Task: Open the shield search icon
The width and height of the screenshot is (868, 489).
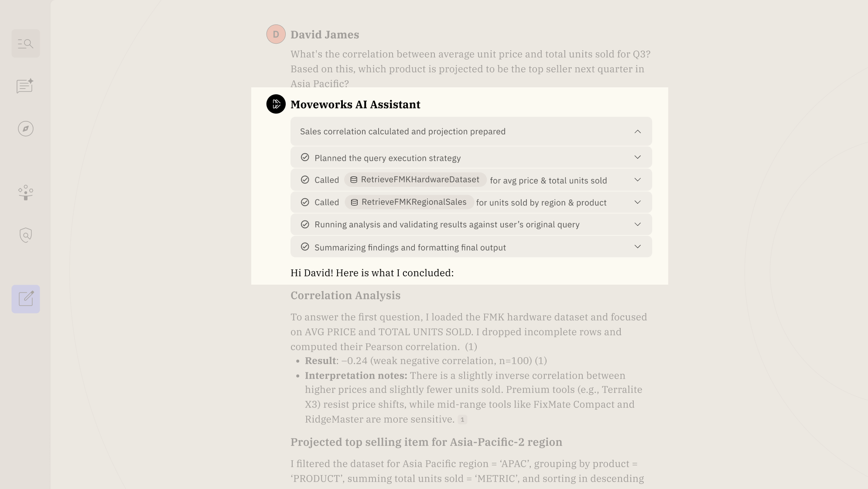Action: 26,235
